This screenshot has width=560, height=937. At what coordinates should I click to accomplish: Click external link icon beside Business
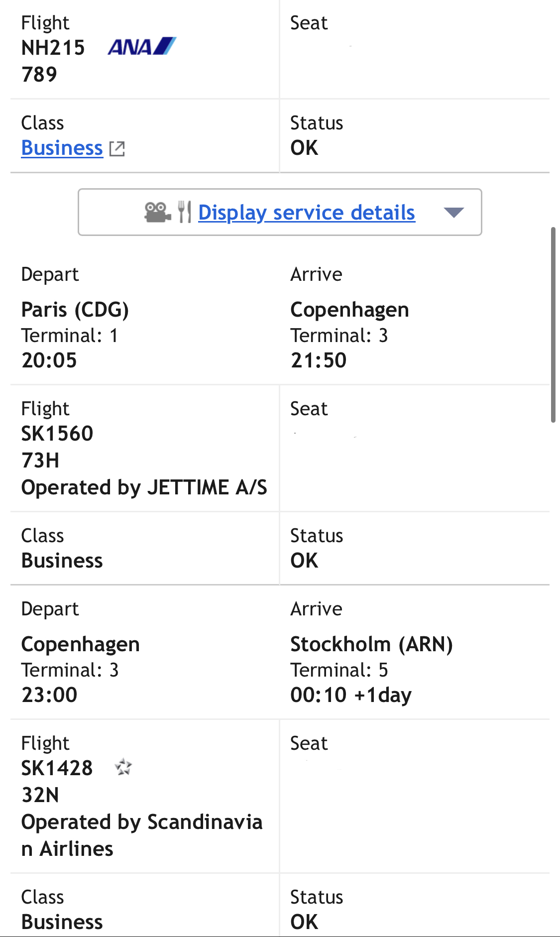click(x=117, y=148)
